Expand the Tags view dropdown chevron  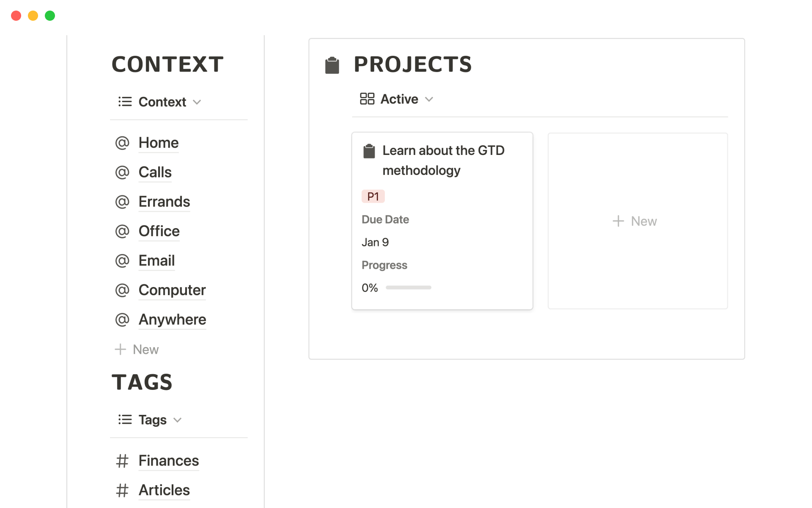178,420
